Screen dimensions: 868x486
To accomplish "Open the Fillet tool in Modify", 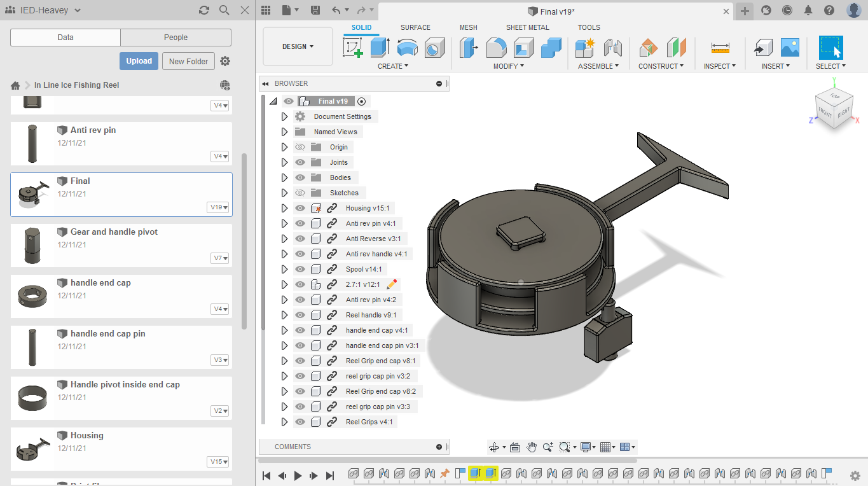I will pos(497,47).
